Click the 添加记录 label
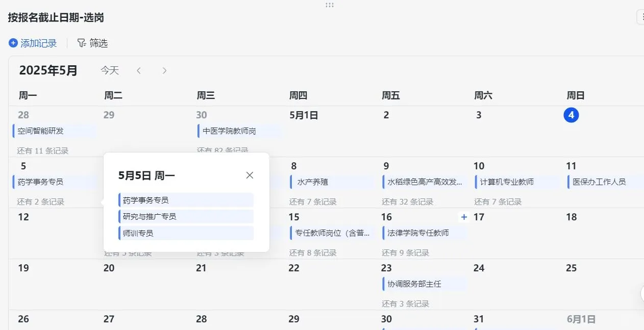644x330 pixels. coord(39,43)
